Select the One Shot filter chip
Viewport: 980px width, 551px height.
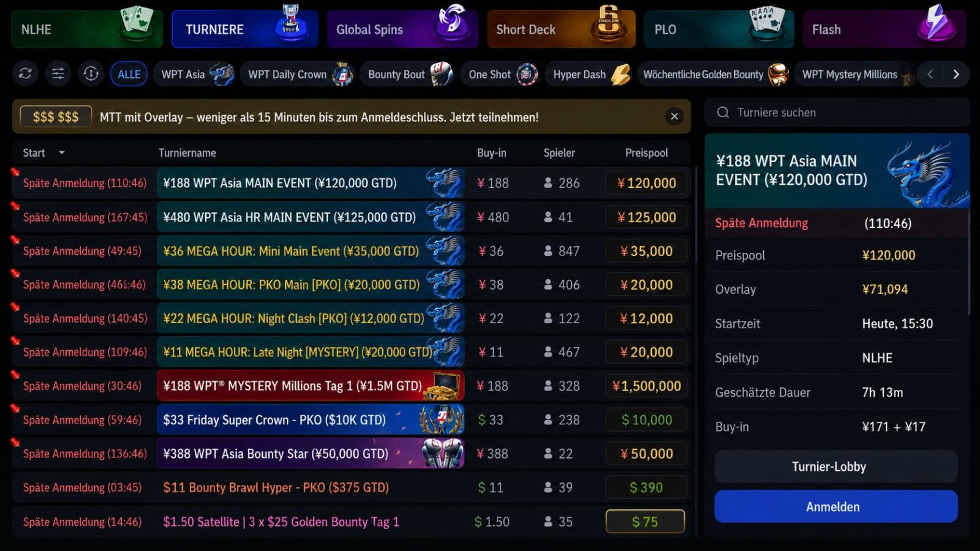[x=500, y=74]
